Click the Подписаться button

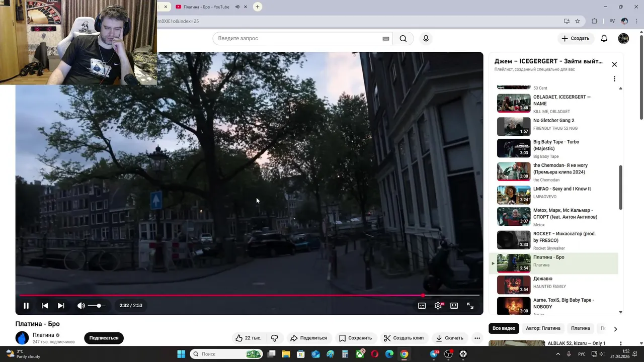pyautogui.click(x=104, y=338)
